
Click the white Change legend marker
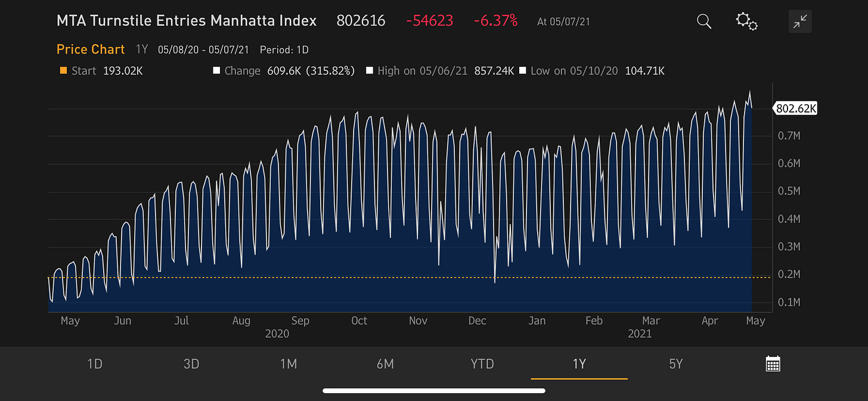pos(217,71)
